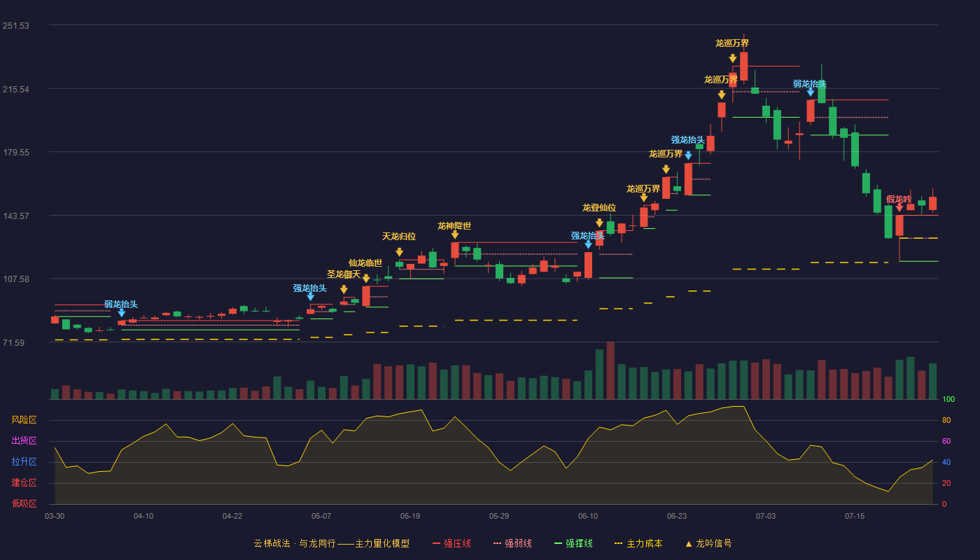Click the red 20 indicator scale value
Viewport: 980px width, 560px height.
click(946, 483)
